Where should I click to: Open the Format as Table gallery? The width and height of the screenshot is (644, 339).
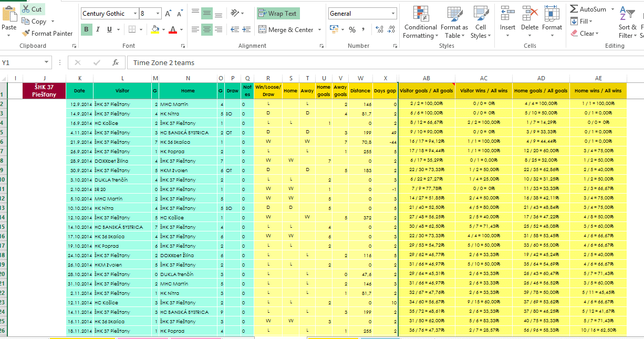[454, 22]
